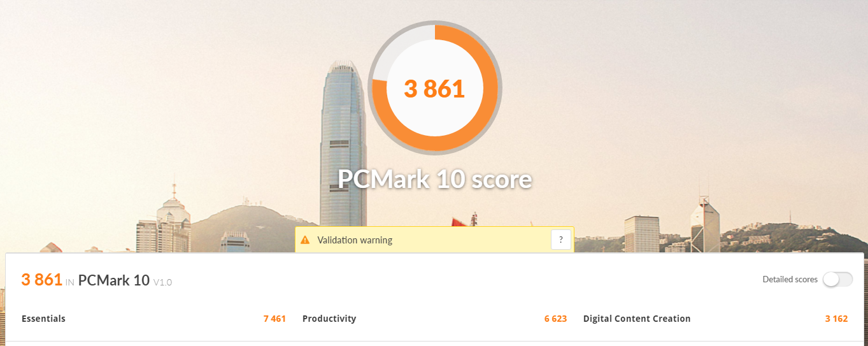Screen dimensions: 868x346
Task: Click the PCMark 10 benchmark name in header
Action: [114, 280]
